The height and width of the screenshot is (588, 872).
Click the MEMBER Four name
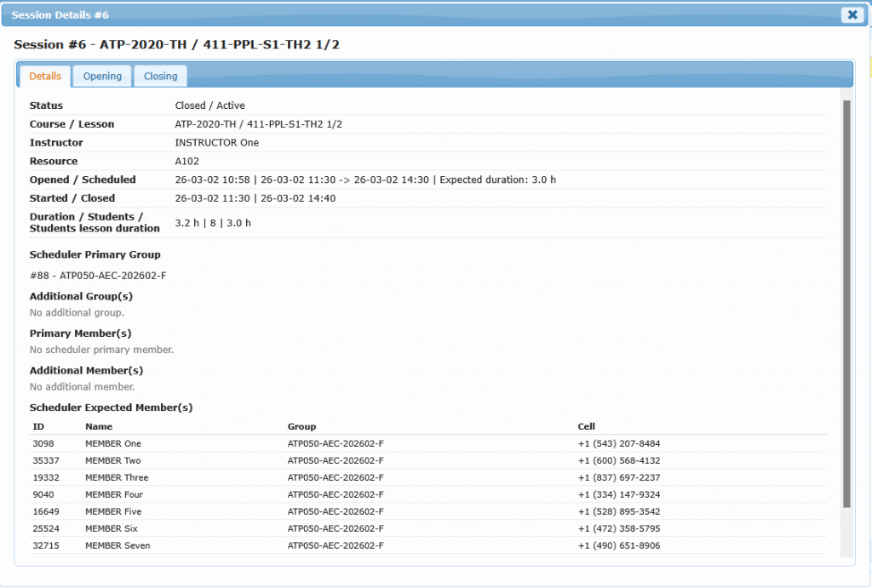coord(114,494)
